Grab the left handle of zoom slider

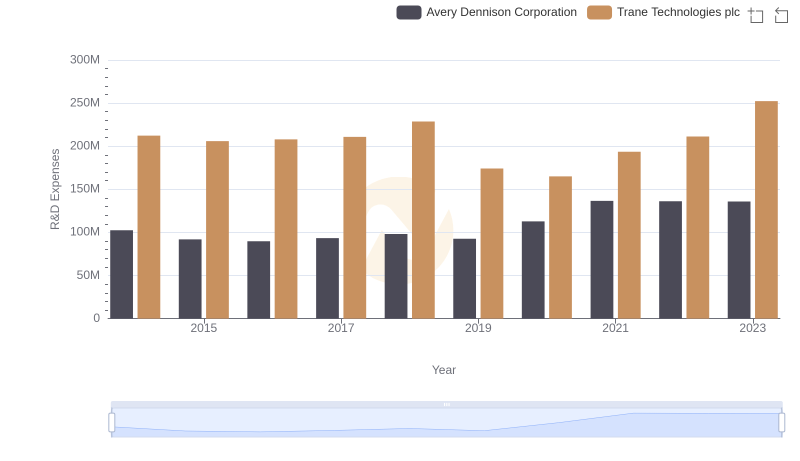click(x=112, y=423)
